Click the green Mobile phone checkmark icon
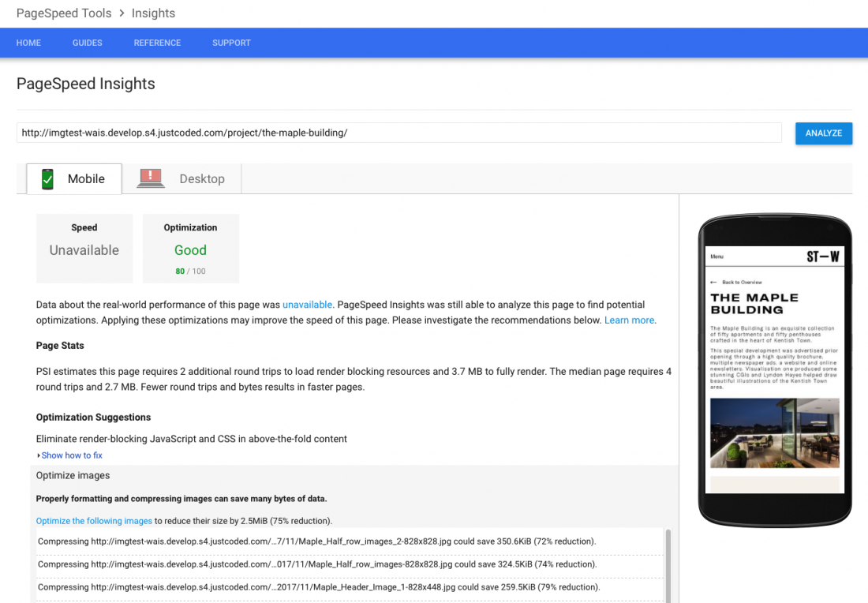 (47, 179)
